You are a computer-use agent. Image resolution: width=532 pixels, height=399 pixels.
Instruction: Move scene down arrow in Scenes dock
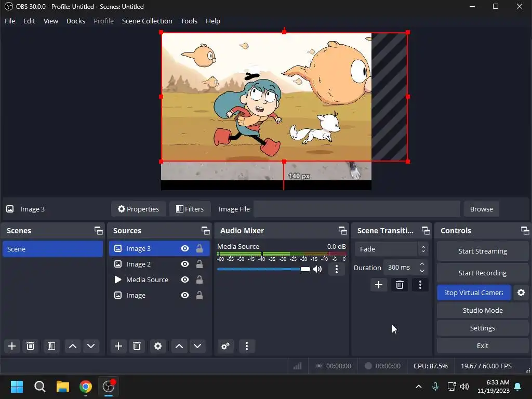pos(91,346)
